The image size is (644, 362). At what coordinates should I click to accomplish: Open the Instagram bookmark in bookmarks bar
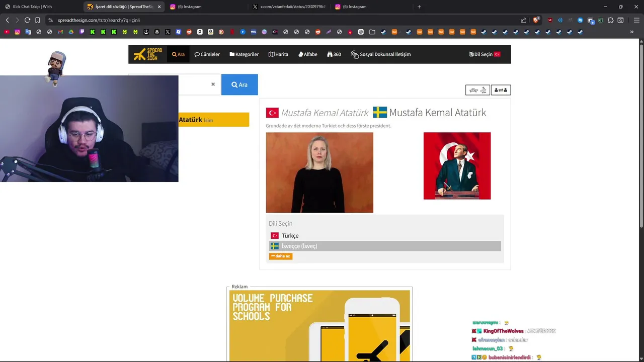pyautogui.click(x=17, y=32)
